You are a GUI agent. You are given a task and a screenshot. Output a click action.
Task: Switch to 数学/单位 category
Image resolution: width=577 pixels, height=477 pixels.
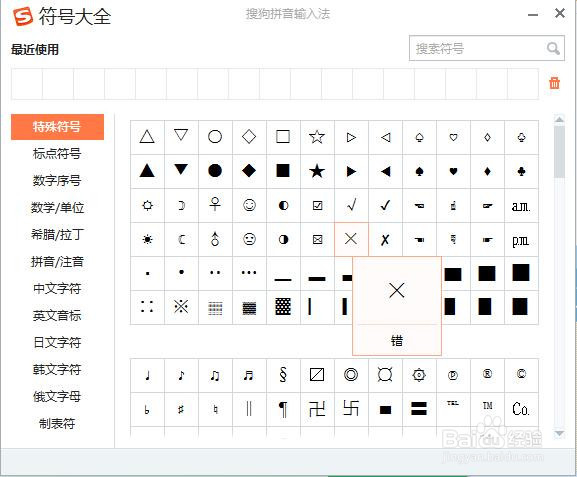point(57,208)
